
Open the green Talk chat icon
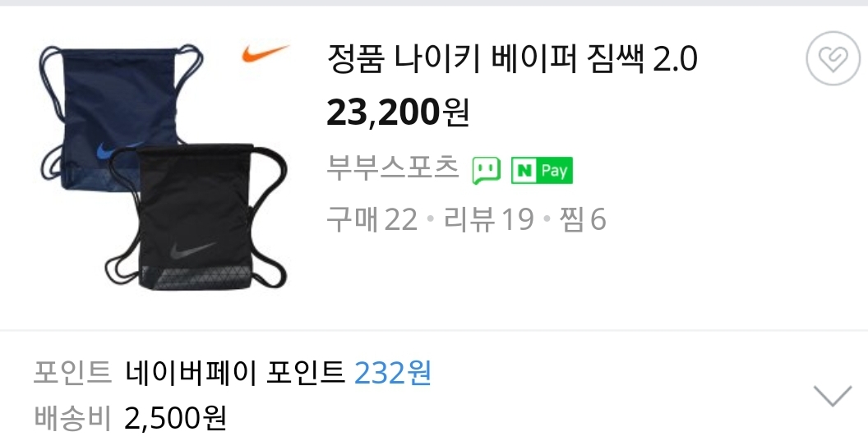pyautogui.click(x=486, y=171)
